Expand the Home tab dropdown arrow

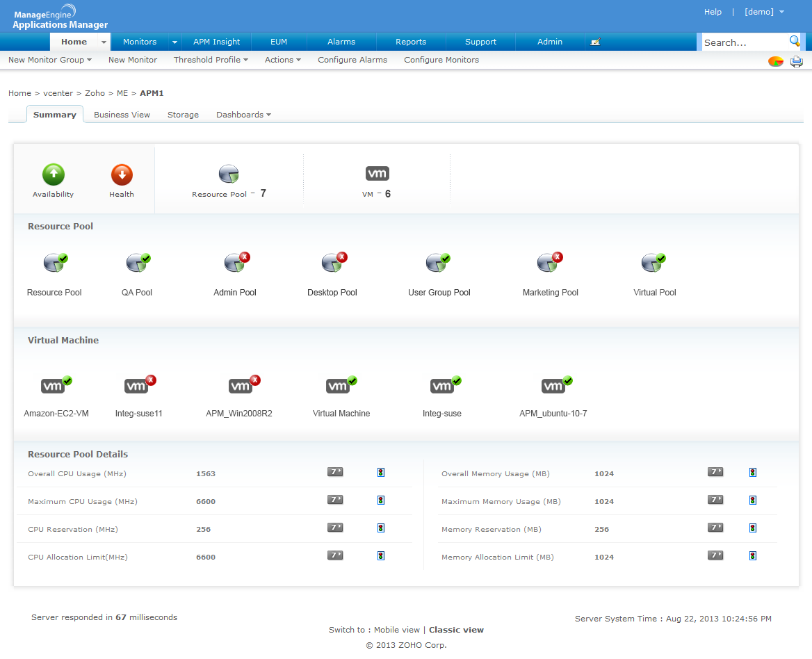(104, 42)
